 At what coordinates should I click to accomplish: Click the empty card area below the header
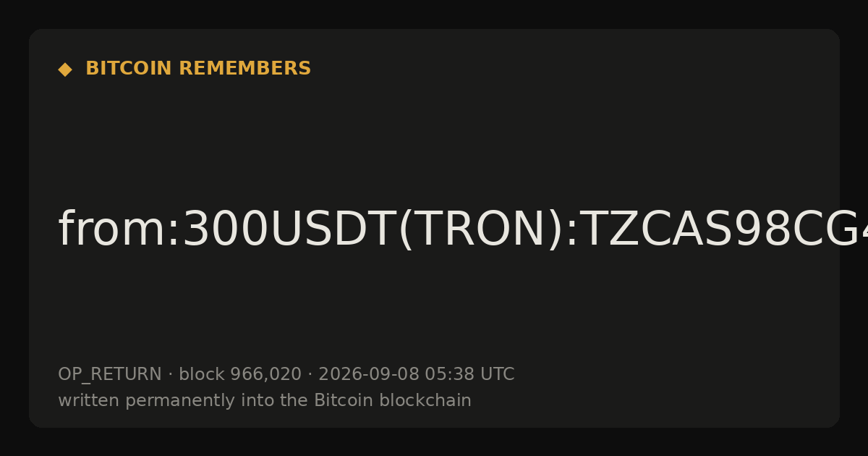coord(434,138)
